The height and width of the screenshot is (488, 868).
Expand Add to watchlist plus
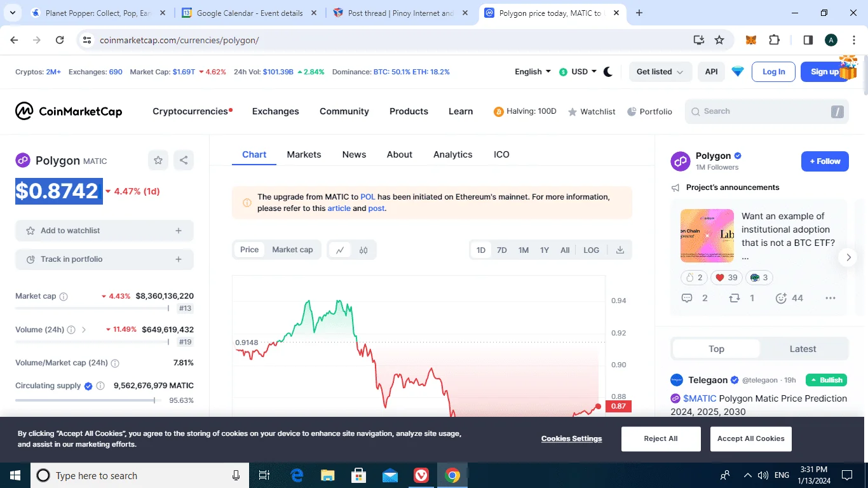[x=179, y=231]
